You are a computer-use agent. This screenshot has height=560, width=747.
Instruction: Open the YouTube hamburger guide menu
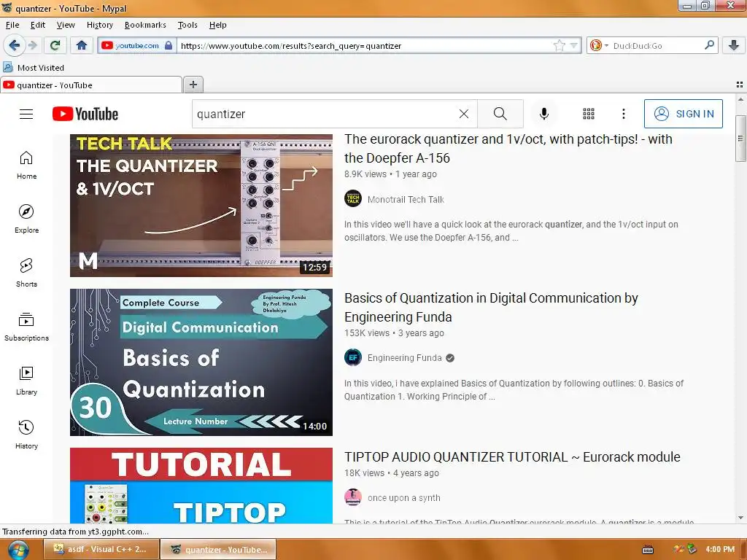tap(26, 114)
